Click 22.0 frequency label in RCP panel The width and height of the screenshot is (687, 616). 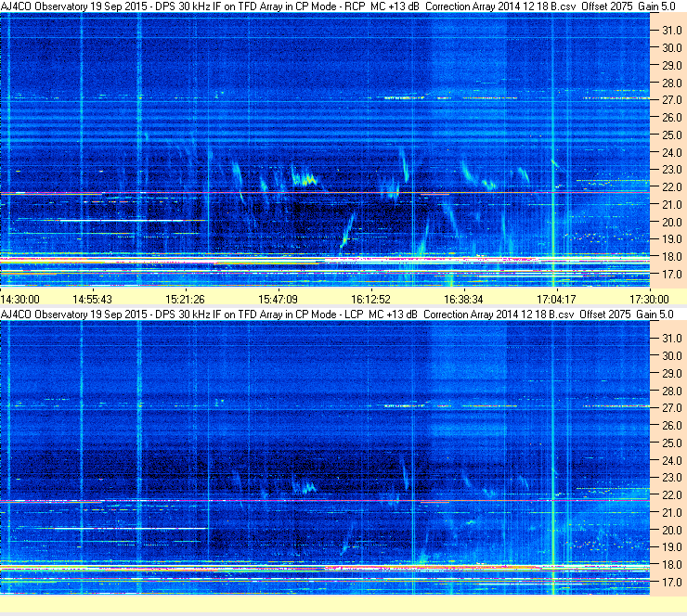click(672, 187)
